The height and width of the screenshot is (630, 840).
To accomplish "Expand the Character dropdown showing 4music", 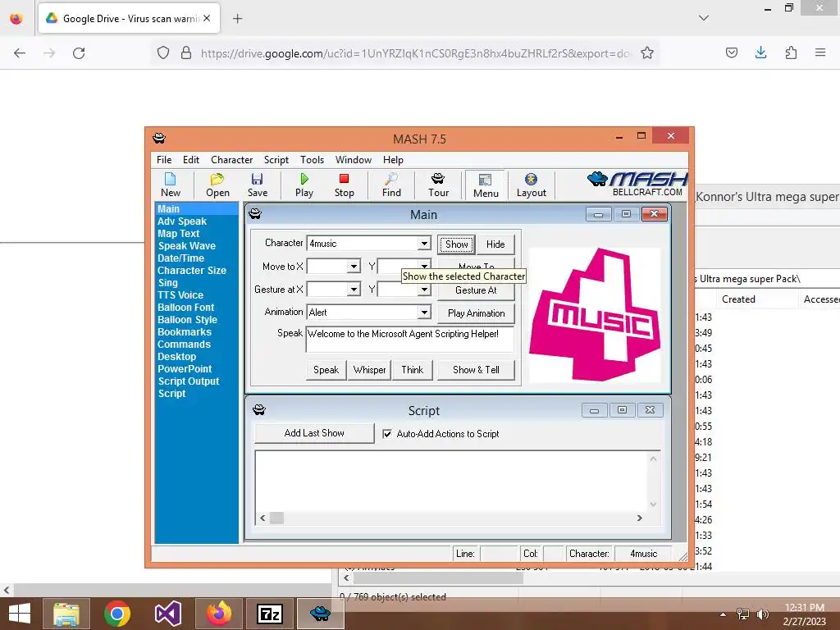I will (x=424, y=243).
